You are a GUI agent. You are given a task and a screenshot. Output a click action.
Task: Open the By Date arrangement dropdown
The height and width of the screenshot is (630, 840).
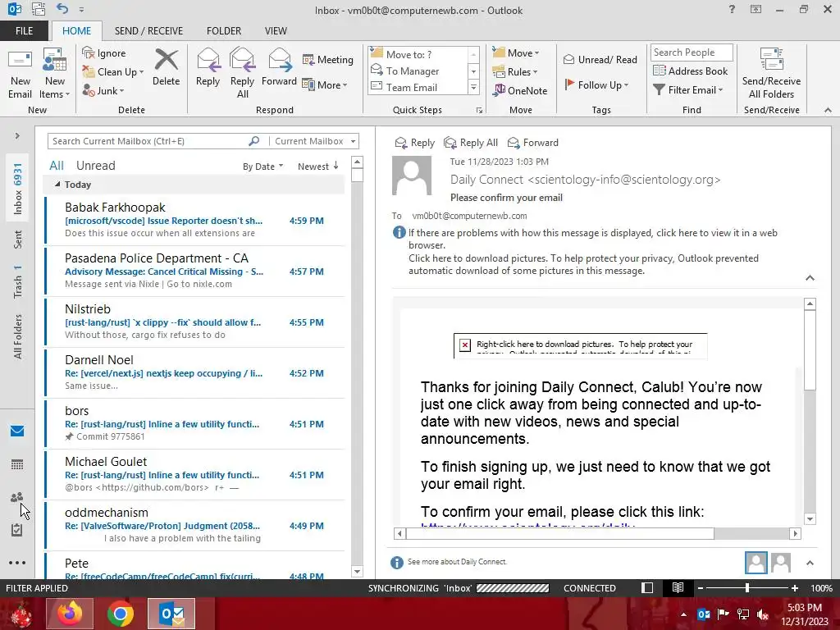pos(263,166)
